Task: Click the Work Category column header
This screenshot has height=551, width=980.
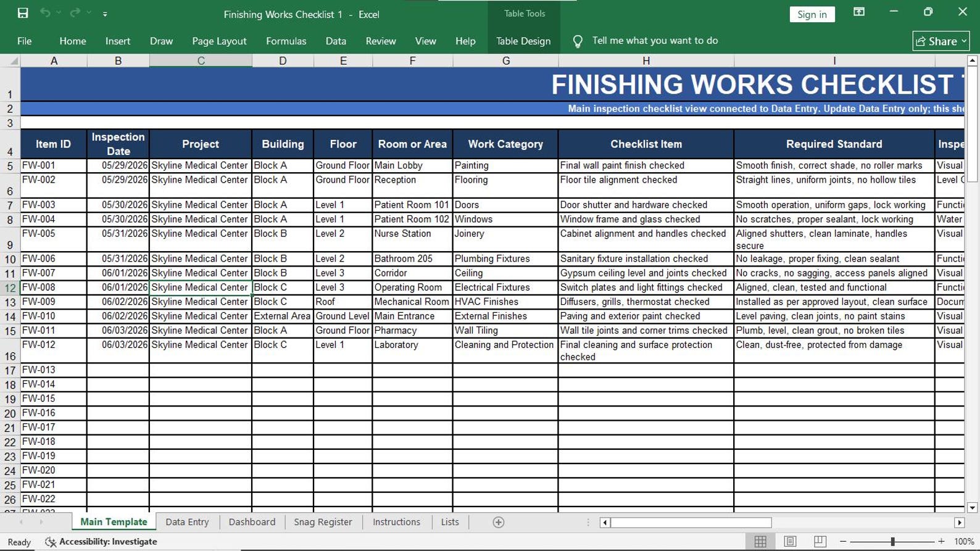Action: click(x=505, y=144)
